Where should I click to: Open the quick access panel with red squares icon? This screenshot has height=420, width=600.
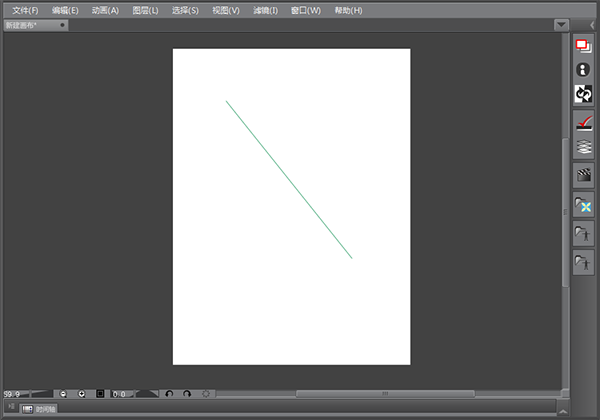tap(584, 46)
